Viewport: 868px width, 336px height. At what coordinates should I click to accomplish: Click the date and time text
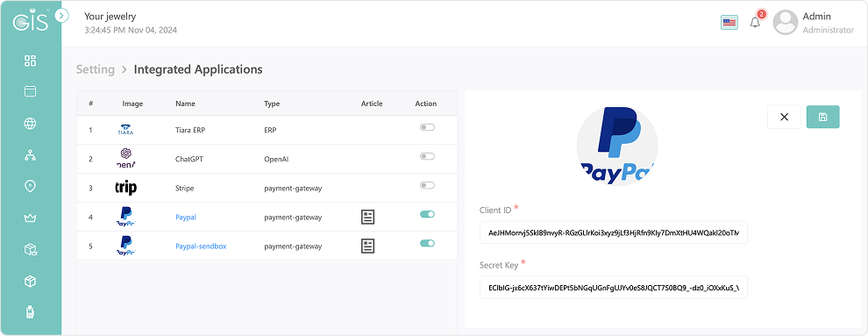(x=131, y=31)
